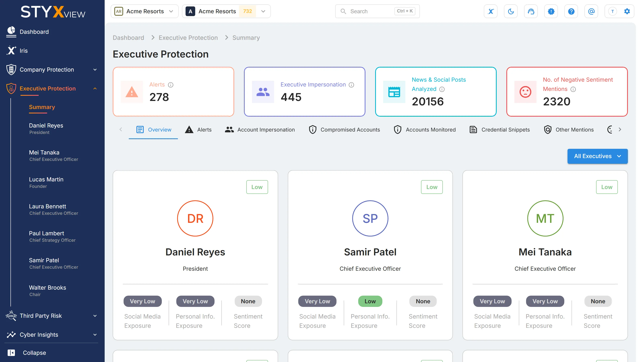Click the user avatar T icon
644x362 pixels.
pyautogui.click(x=612, y=11)
